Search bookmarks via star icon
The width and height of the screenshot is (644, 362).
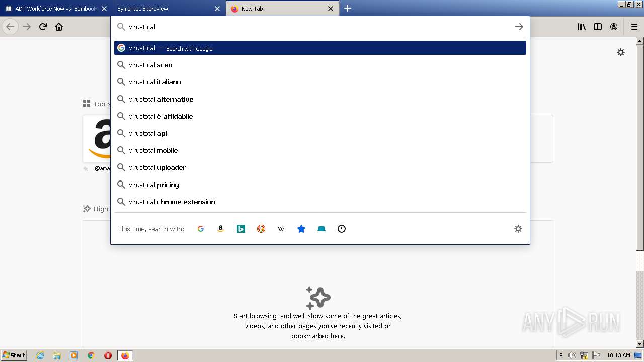click(x=301, y=229)
